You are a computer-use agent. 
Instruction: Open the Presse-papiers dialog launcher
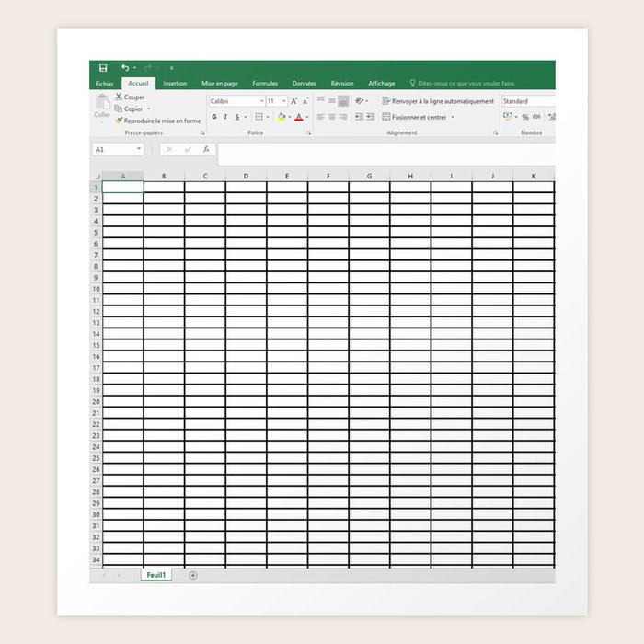coord(202,133)
